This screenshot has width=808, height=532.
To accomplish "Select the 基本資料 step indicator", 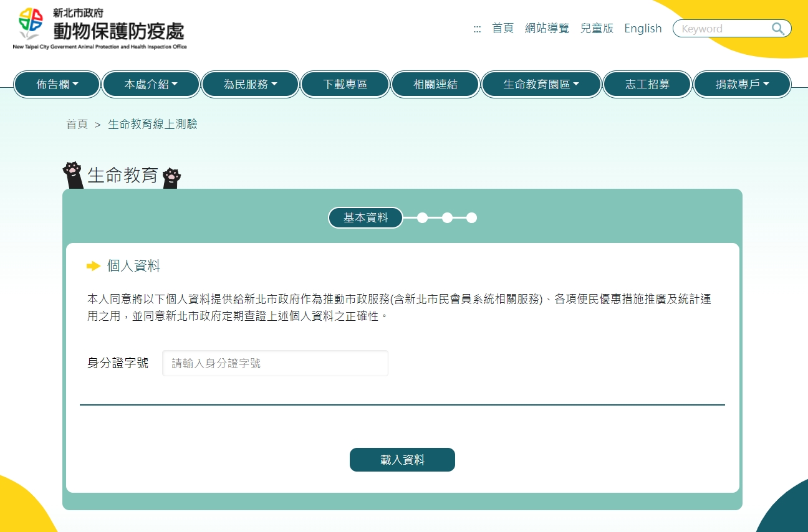I will (366, 217).
